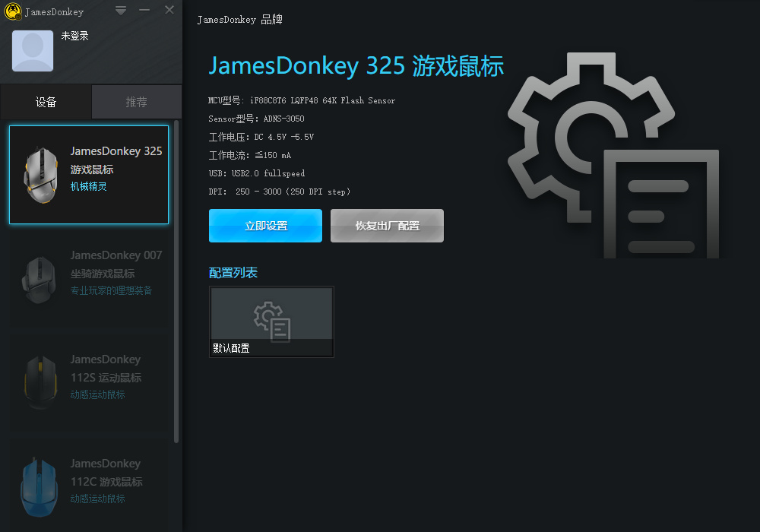Select the JamesDonkey 325 mouse image
The image size is (760, 532).
point(40,174)
